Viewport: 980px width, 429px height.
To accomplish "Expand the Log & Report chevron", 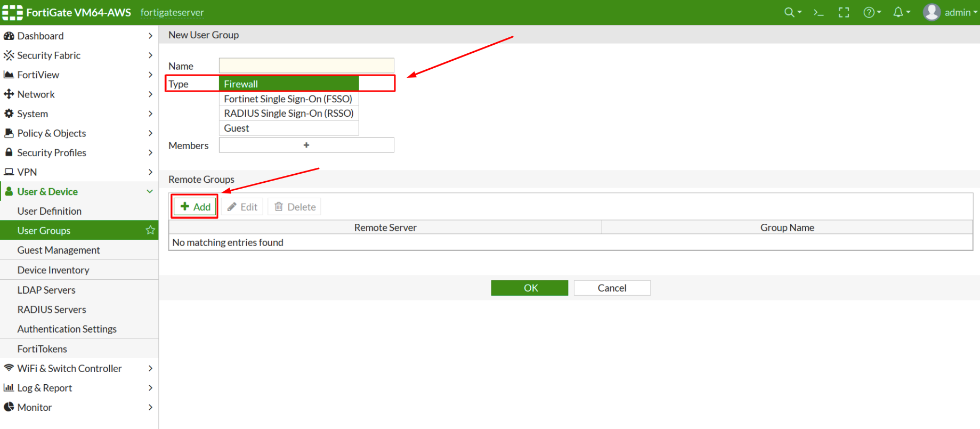I will (150, 388).
